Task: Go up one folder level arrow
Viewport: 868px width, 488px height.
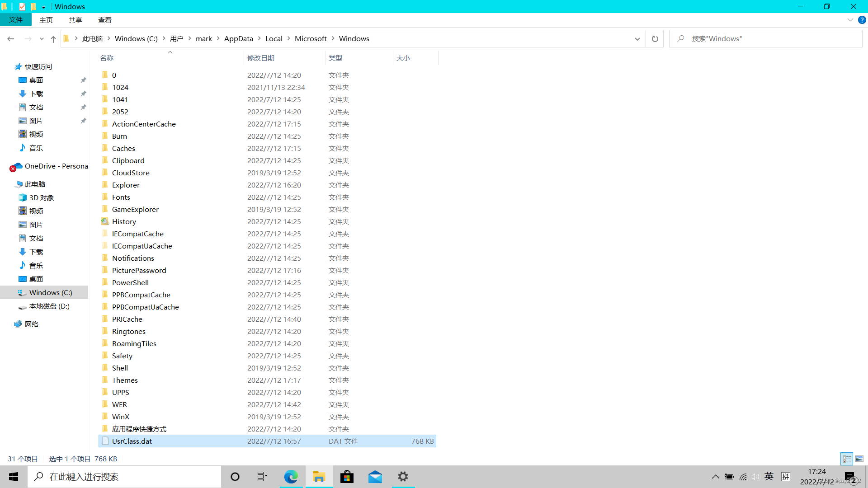Action: coord(53,39)
